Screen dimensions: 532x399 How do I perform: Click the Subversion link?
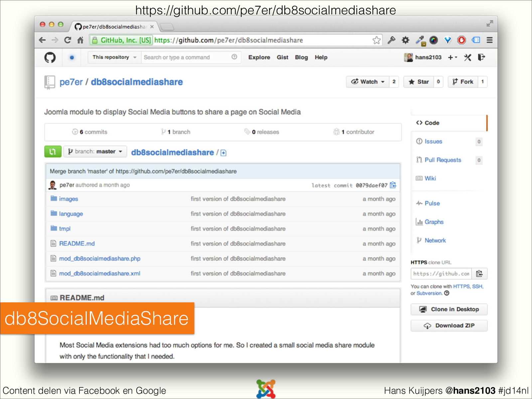pyautogui.click(x=429, y=293)
